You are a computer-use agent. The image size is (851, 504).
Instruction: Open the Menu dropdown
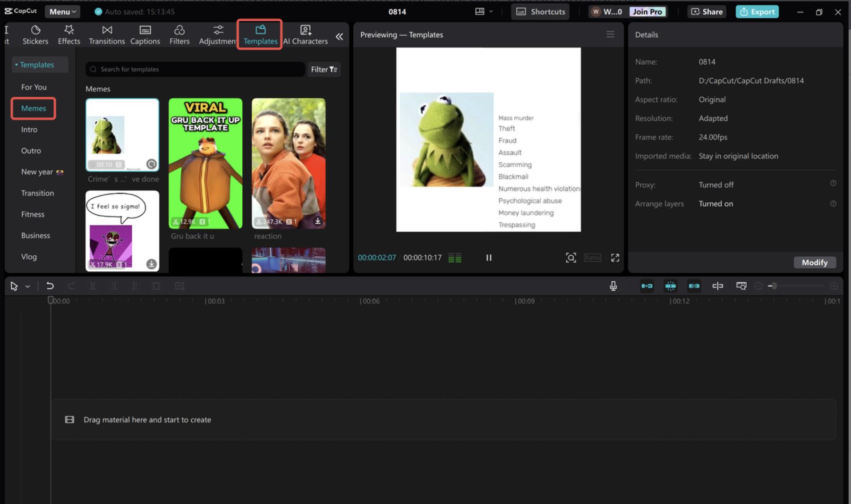[x=62, y=12]
